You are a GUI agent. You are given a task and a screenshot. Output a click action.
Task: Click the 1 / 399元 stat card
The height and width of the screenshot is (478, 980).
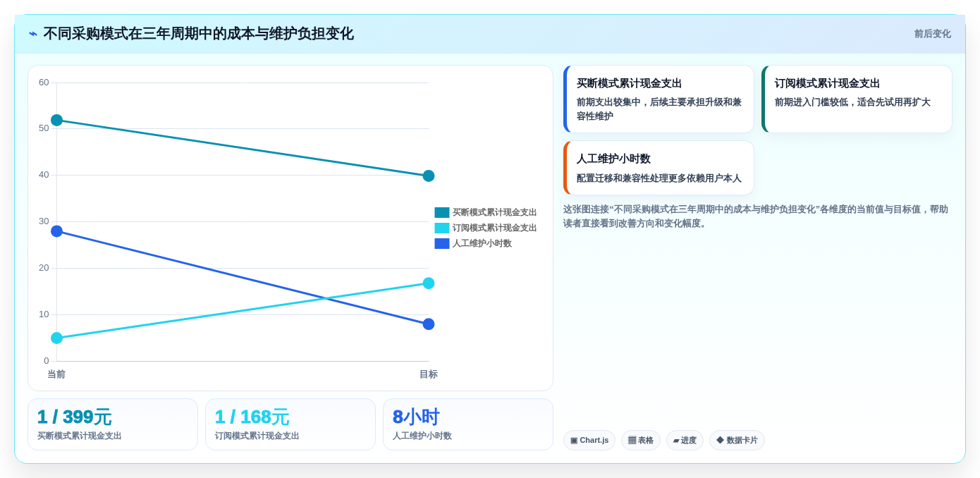pos(113,424)
